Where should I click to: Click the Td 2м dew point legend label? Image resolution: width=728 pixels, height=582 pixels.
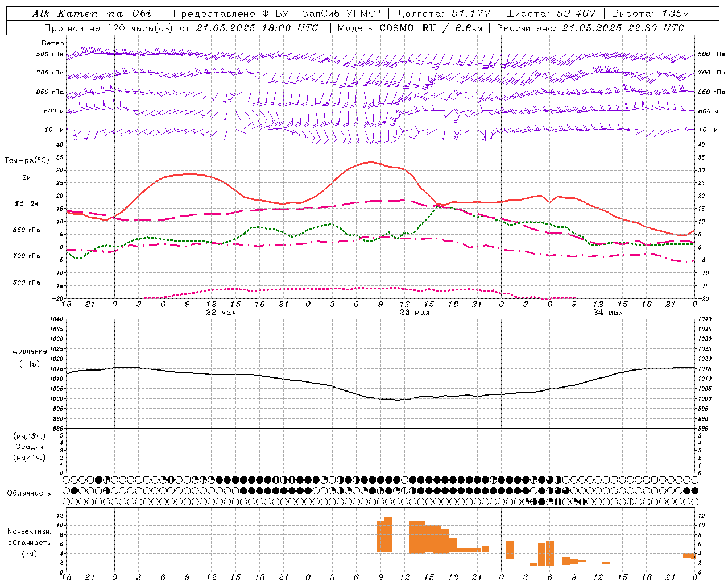pos(27,203)
